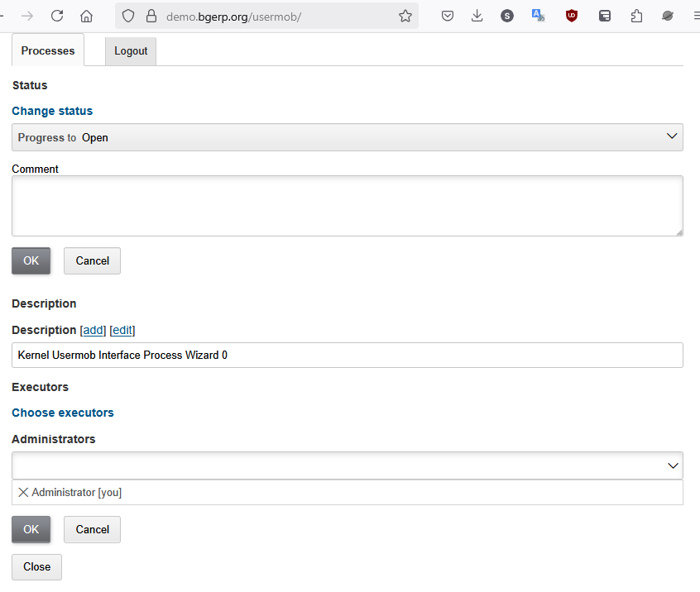Switch to the Processes tab
Screen dimensions: 700x592
48,50
